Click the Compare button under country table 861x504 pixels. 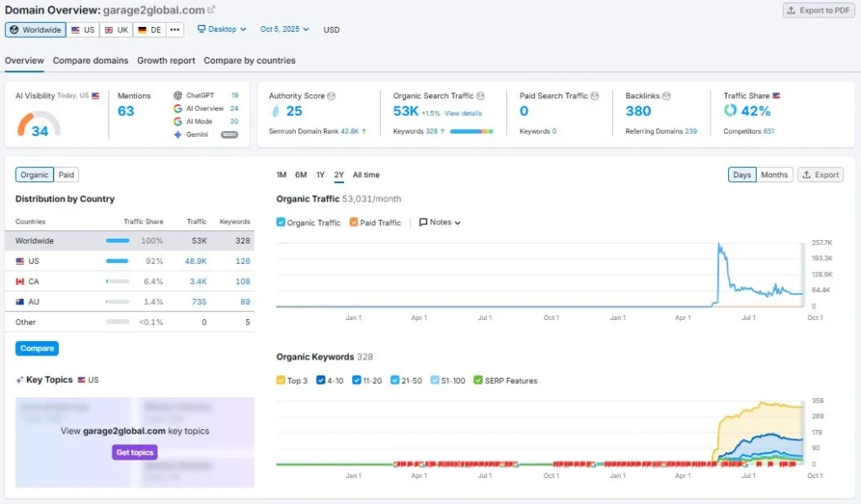pos(37,349)
